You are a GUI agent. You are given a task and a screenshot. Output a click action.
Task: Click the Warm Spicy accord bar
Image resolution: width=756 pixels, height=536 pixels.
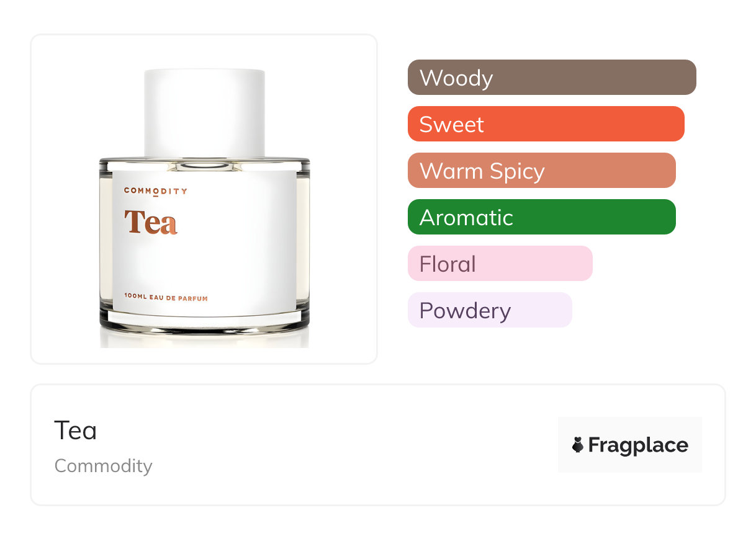[x=542, y=171]
